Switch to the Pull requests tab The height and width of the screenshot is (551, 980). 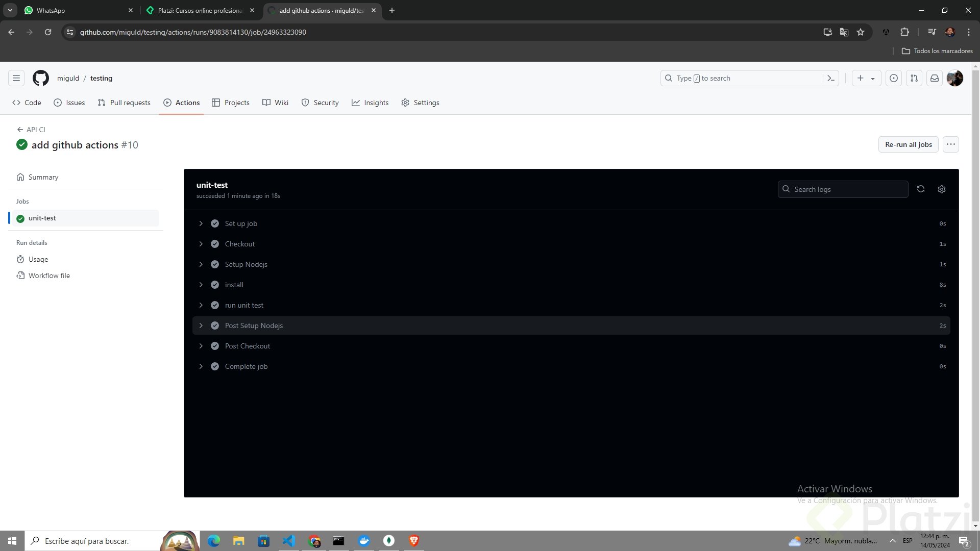coord(124,103)
